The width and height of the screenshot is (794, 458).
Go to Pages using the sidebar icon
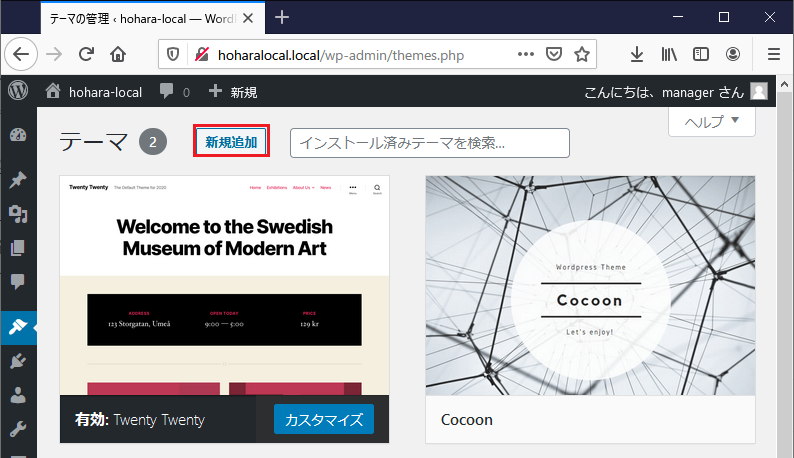point(18,248)
